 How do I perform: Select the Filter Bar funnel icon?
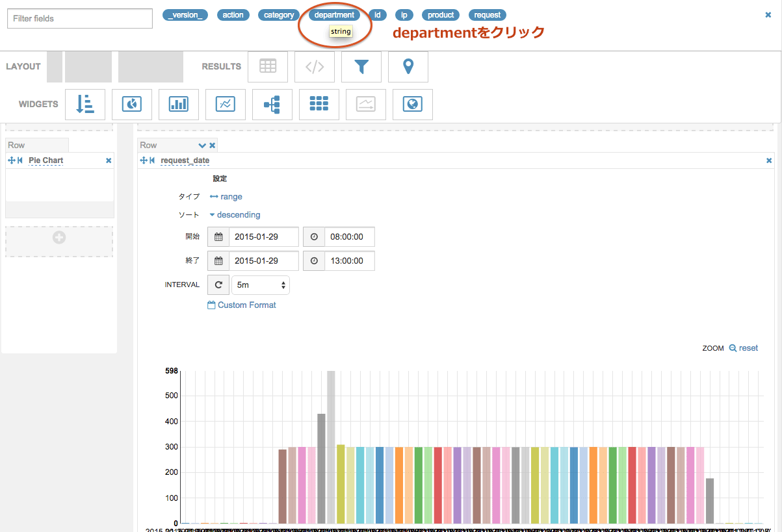tap(361, 66)
